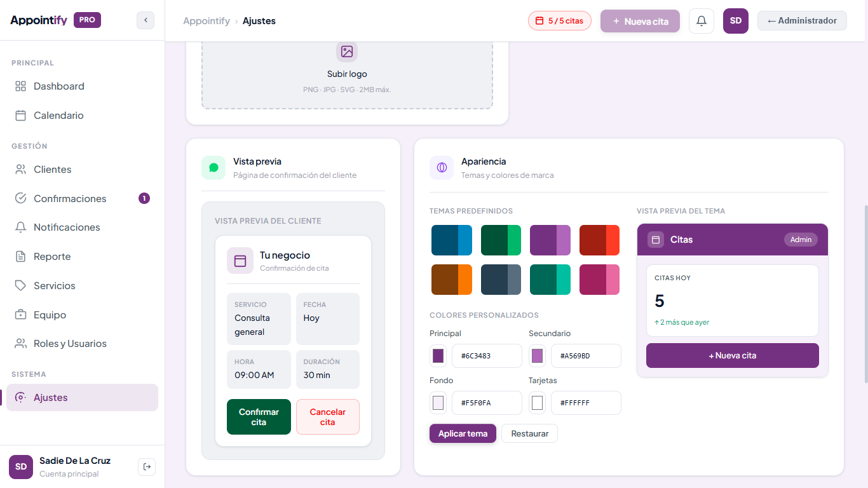Select the purple predefined theme

[x=550, y=240]
